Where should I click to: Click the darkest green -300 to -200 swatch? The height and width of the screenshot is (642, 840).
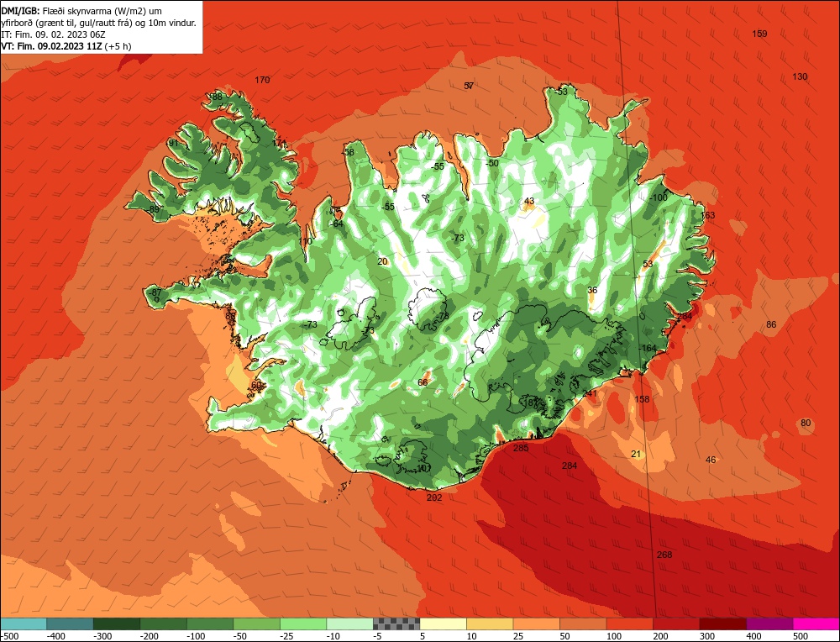click(117, 624)
